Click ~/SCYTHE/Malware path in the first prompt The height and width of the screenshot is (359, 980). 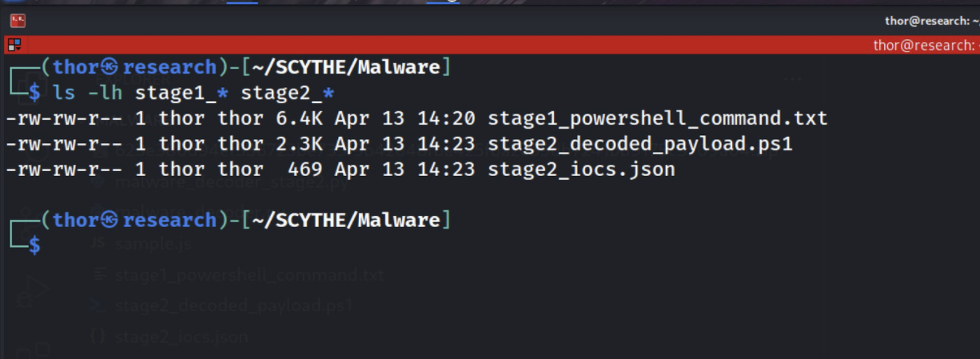pos(346,67)
